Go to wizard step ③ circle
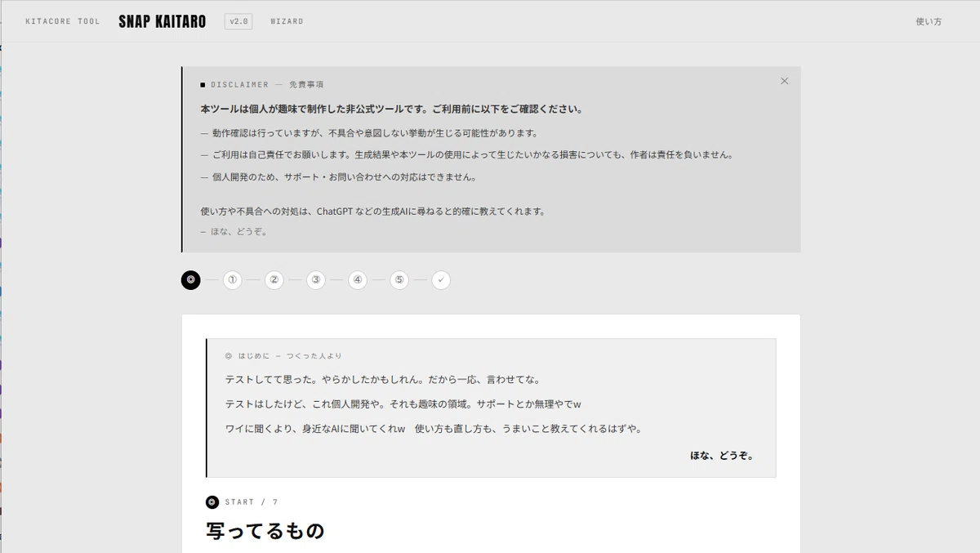The height and width of the screenshot is (553, 980). [316, 280]
